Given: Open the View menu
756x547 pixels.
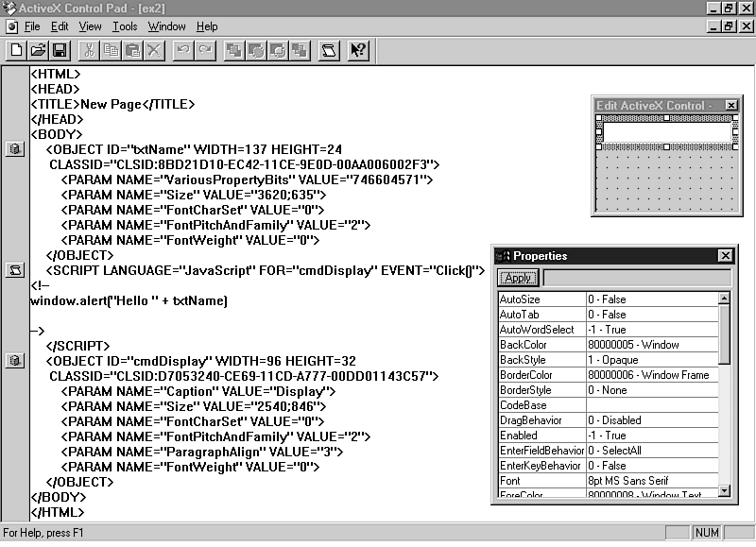Looking at the screenshot, I should click(90, 26).
